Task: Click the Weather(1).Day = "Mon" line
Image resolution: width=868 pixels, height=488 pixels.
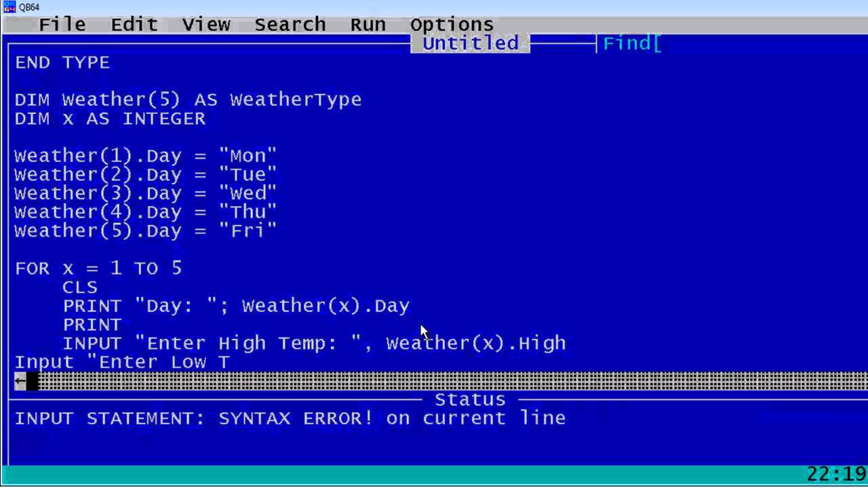Action: pyautogui.click(x=146, y=156)
